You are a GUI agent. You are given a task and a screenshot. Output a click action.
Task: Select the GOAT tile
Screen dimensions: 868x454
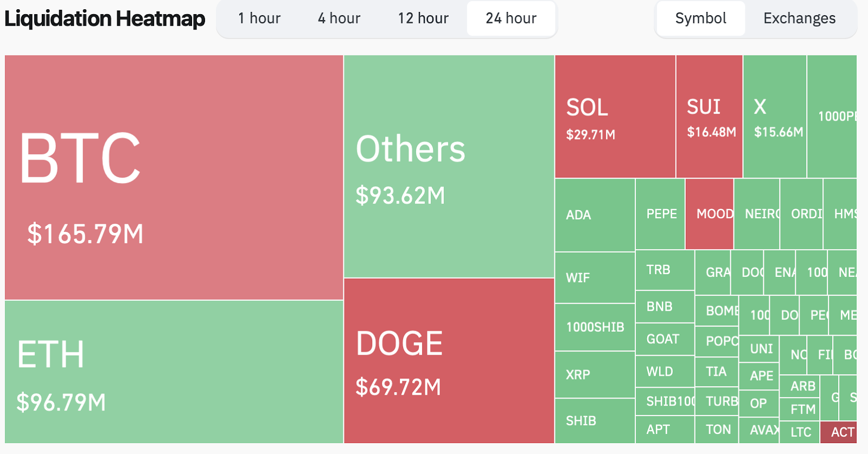(665, 339)
